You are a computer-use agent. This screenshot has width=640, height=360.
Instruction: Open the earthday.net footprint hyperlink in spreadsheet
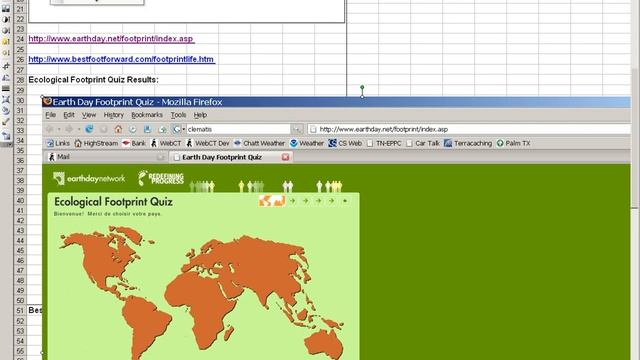click(111, 39)
